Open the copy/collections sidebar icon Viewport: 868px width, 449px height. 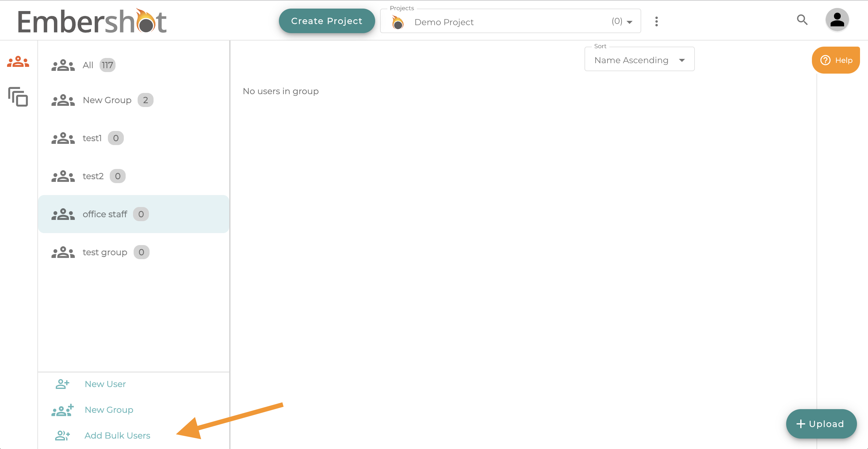tap(18, 97)
